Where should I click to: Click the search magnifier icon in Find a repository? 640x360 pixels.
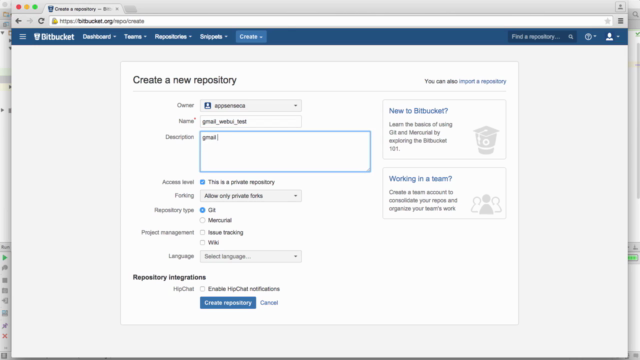click(571, 37)
